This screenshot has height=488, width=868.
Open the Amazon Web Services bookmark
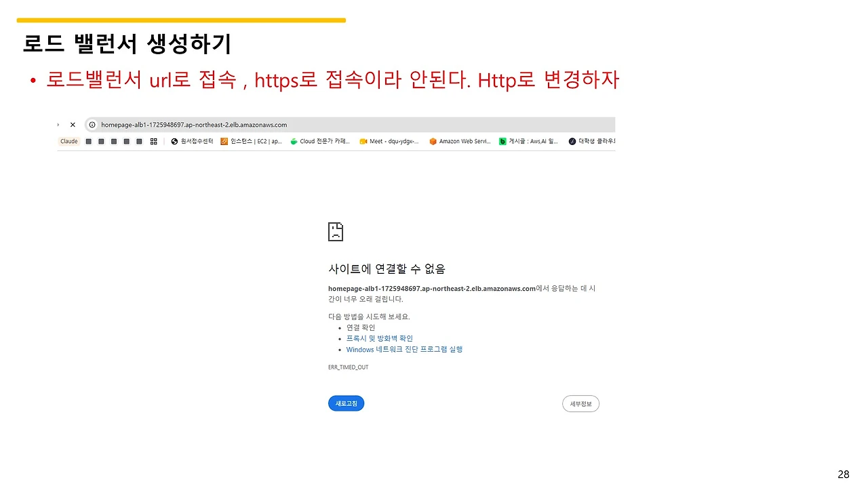[460, 142]
